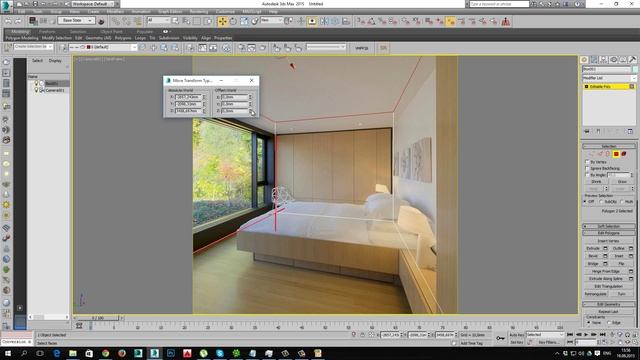Click the Repeat Last button
The width and height of the screenshot is (640, 360).
coord(609,312)
